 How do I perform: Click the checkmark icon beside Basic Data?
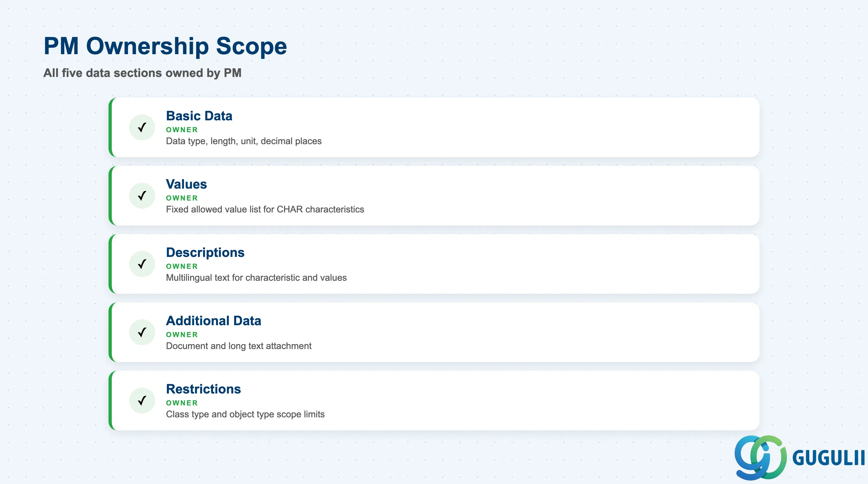click(x=142, y=128)
